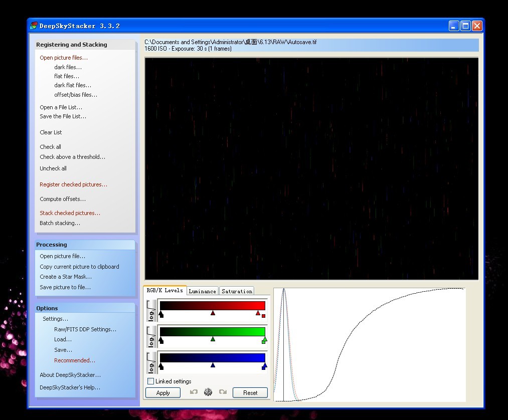Click Save the File List
Screen dimensions: 508x420
tap(63, 116)
